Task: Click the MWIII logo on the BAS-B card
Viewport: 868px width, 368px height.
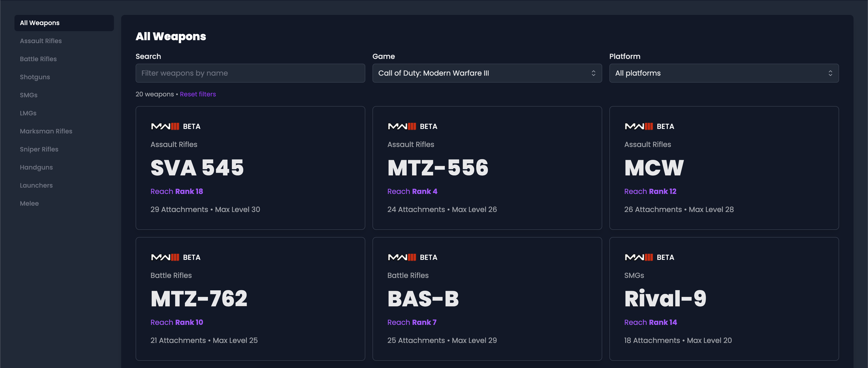Action: pos(402,257)
